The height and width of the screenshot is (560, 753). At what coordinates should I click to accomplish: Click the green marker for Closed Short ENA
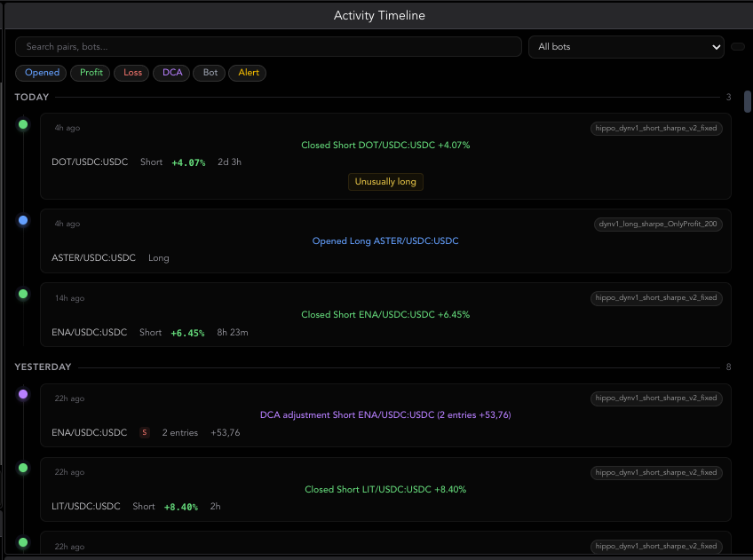pyautogui.click(x=23, y=294)
